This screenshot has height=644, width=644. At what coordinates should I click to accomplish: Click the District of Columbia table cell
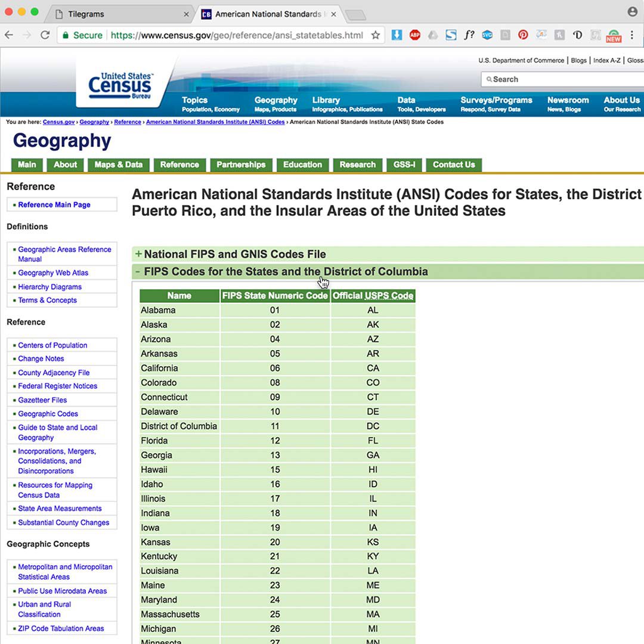point(179,426)
